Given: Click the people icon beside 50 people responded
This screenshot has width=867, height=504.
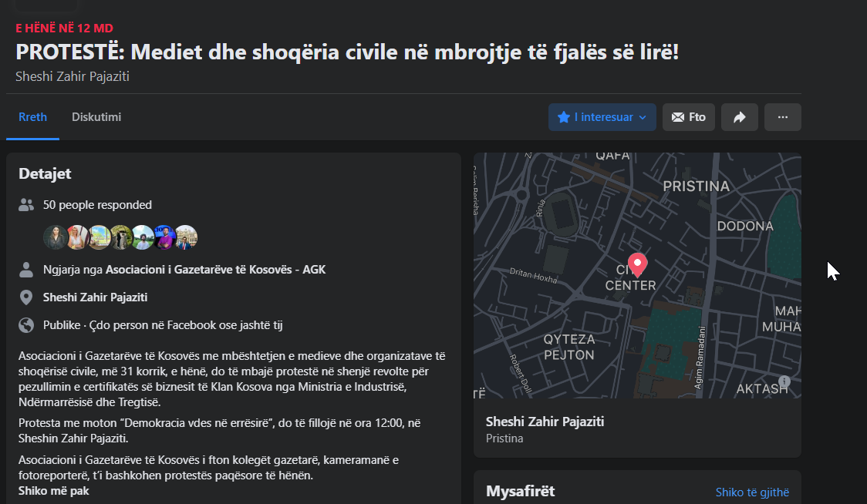Looking at the screenshot, I should (27, 205).
